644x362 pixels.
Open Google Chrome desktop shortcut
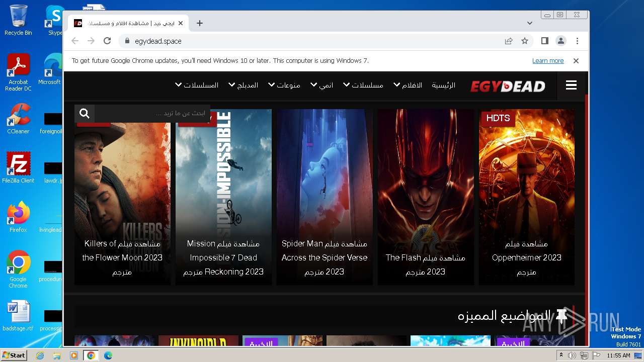(x=18, y=269)
